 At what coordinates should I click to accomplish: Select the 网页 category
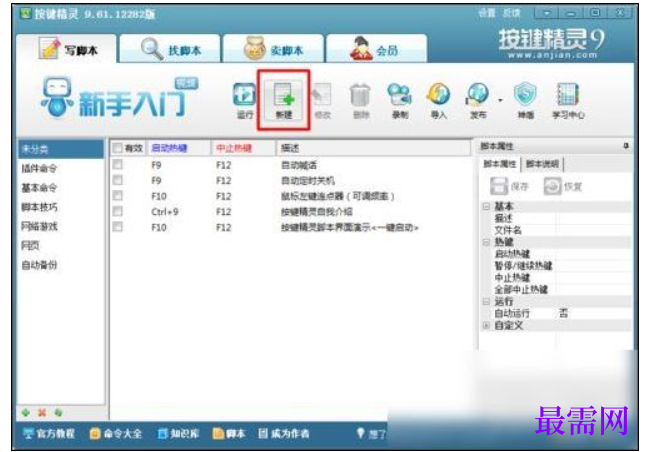click(61, 246)
